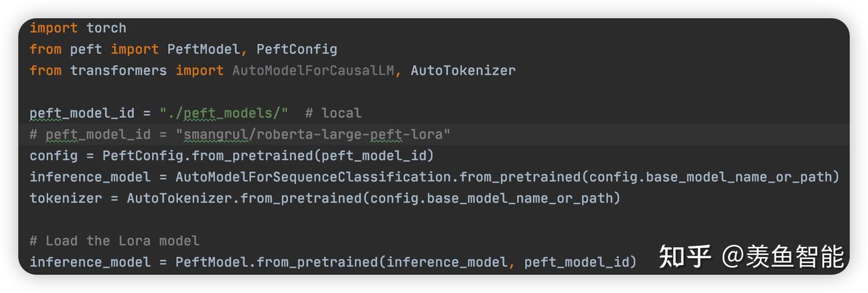Click the 知乎 logo watermark
Viewport: 868px width, 293px height.
pos(685,257)
